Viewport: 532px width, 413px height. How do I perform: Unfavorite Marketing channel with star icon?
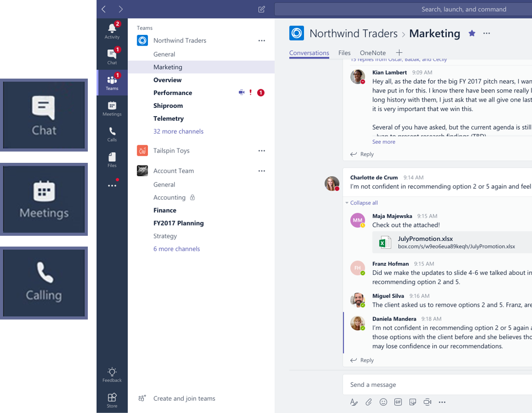coord(471,33)
